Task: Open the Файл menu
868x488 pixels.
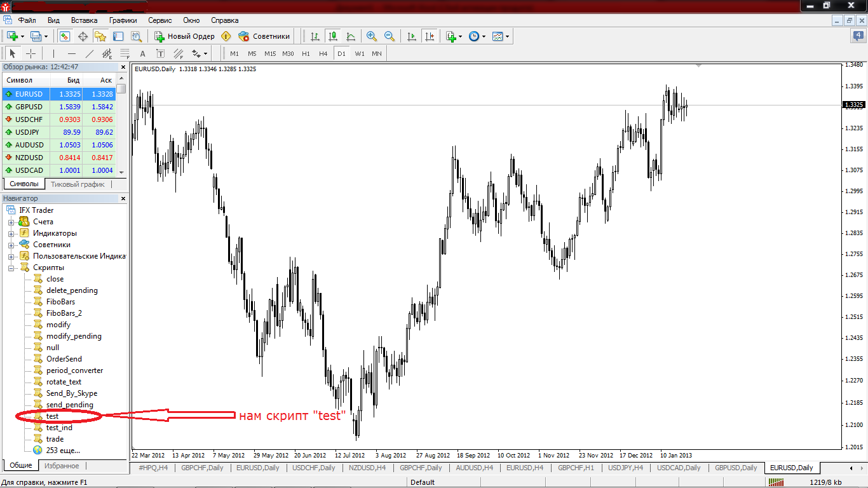Action: click(x=27, y=20)
